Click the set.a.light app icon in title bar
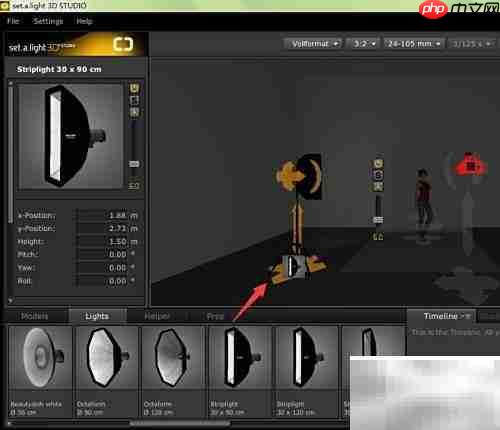The image size is (500, 430). tap(4, 6)
